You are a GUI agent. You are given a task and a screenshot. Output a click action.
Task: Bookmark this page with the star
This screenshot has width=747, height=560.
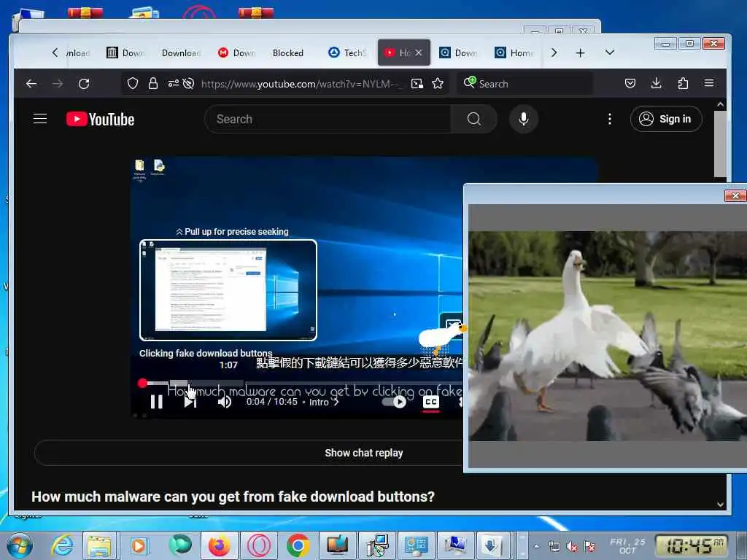click(438, 84)
